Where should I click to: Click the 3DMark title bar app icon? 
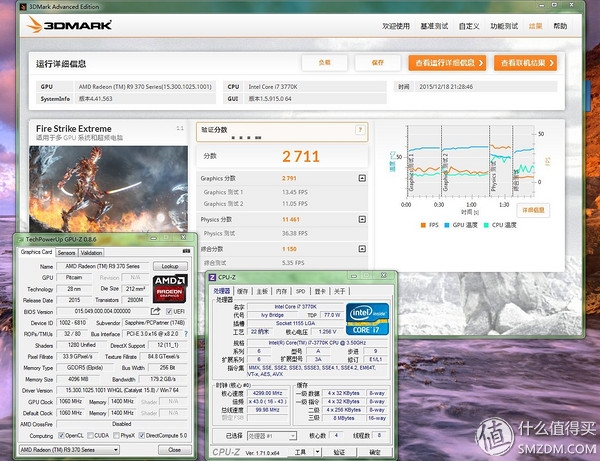point(23,7)
